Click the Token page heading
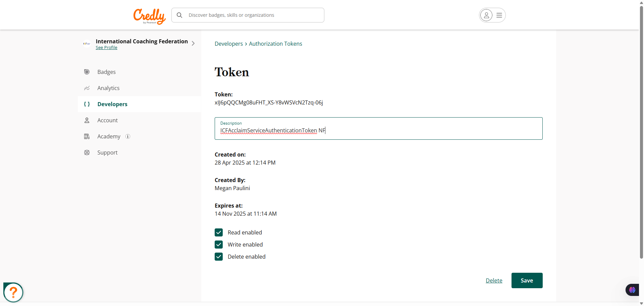 (x=232, y=72)
